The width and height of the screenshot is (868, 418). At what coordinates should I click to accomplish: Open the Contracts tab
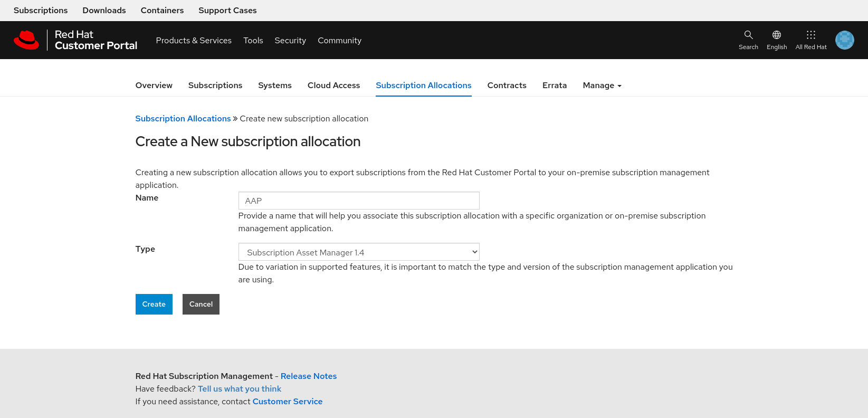[x=507, y=85]
